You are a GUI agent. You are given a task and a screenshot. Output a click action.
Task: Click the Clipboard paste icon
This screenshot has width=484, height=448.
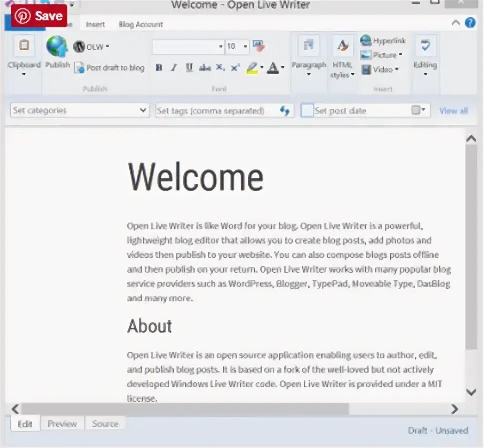tap(24, 45)
